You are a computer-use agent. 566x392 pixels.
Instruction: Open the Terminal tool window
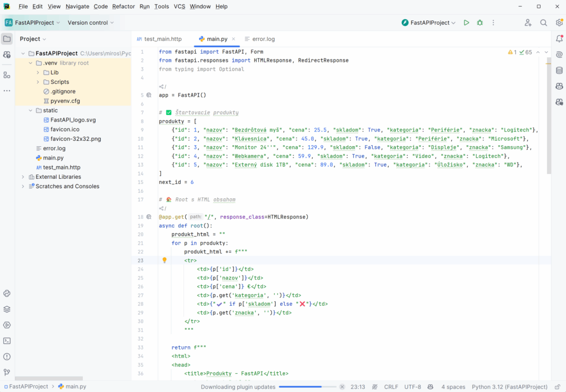(x=7, y=341)
